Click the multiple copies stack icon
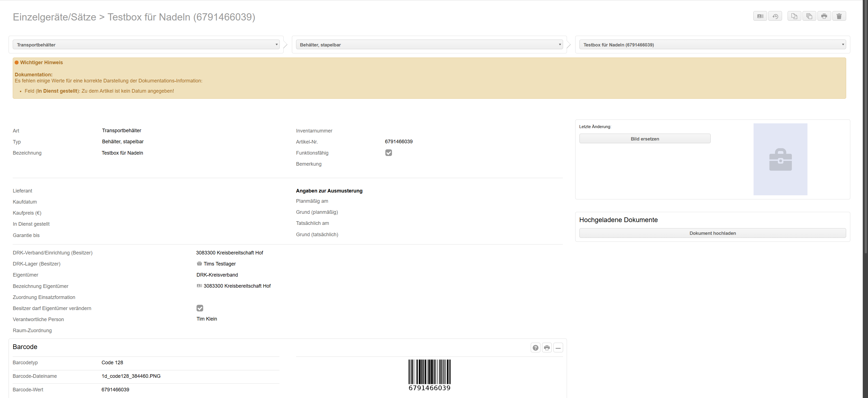Image resolution: width=868 pixels, height=398 pixels. 809,16
